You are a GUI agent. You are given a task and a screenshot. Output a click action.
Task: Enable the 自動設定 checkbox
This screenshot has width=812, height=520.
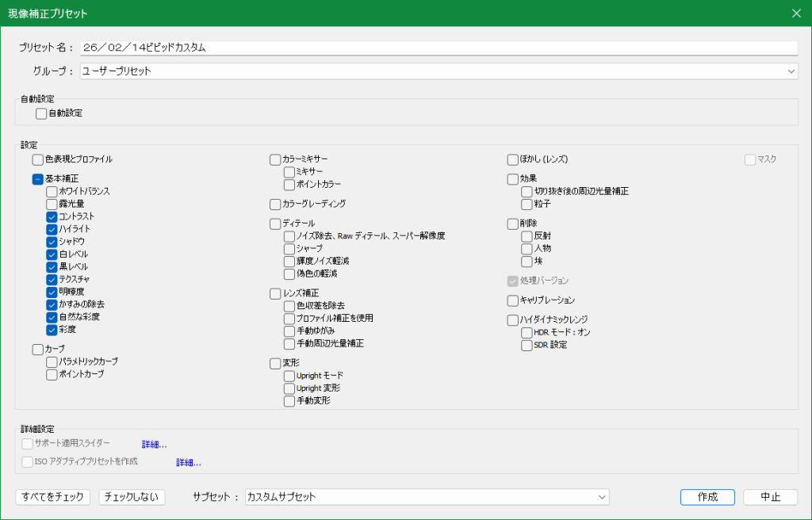point(41,113)
